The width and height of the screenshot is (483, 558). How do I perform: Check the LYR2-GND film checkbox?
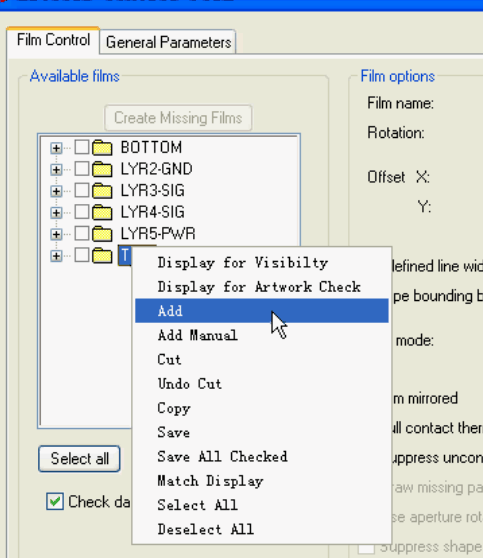(82, 169)
